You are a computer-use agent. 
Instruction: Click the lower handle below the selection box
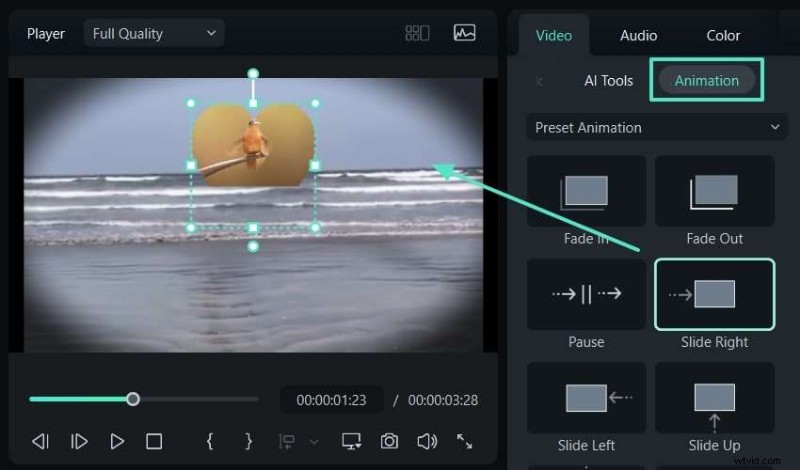coord(253,247)
